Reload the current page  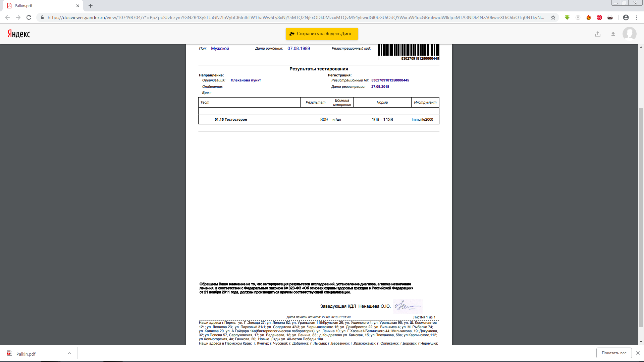click(29, 17)
